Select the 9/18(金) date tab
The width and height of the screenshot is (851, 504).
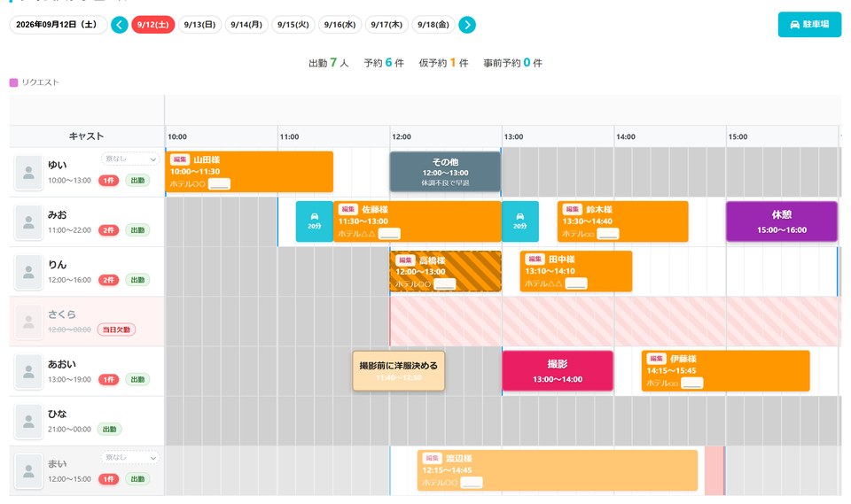click(433, 25)
